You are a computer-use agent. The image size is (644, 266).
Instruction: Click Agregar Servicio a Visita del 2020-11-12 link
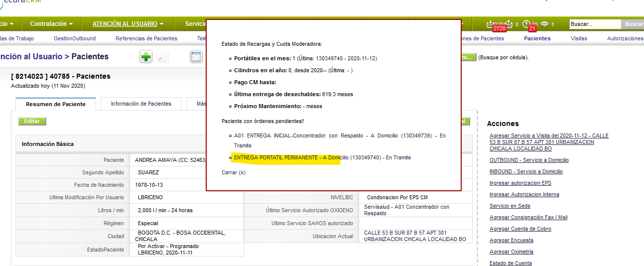coord(549,142)
